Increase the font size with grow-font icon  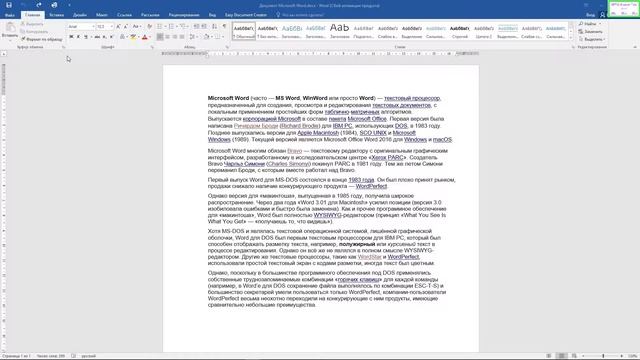[118, 27]
